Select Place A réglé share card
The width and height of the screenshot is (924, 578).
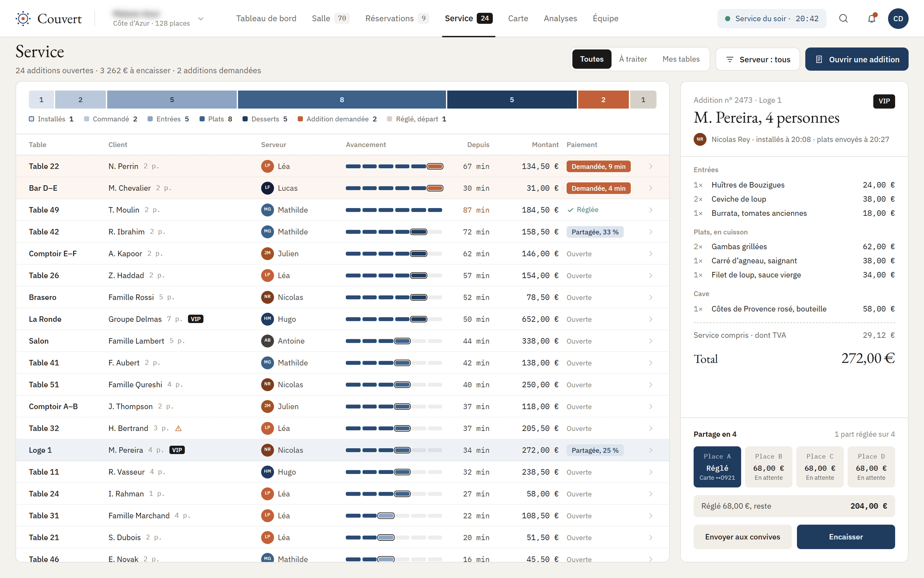(x=717, y=467)
